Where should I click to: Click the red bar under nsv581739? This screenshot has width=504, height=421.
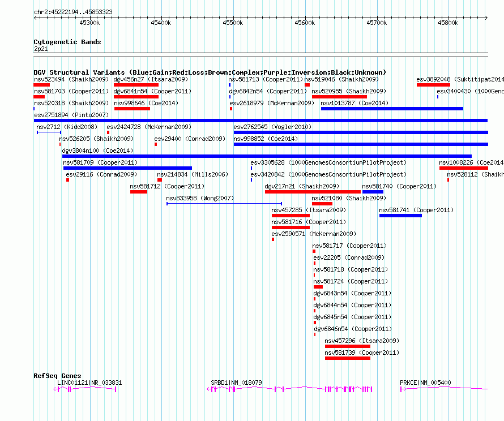click(x=348, y=358)
